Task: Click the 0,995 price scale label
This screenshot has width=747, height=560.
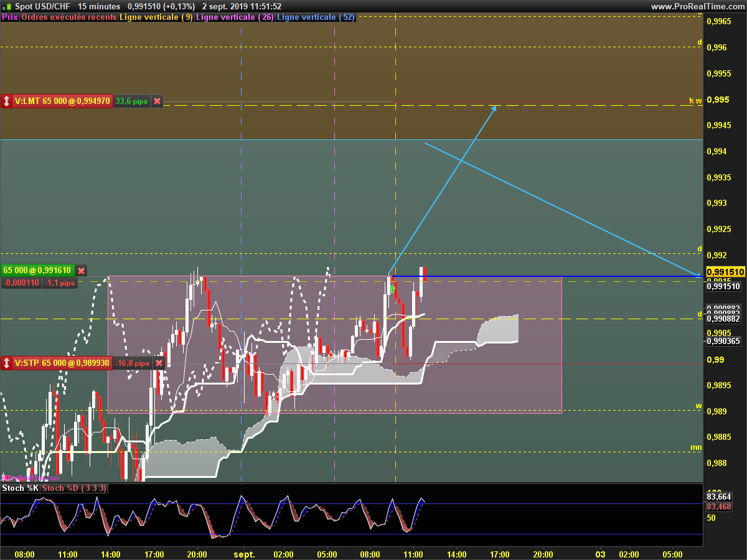Action: coord(718,100)
